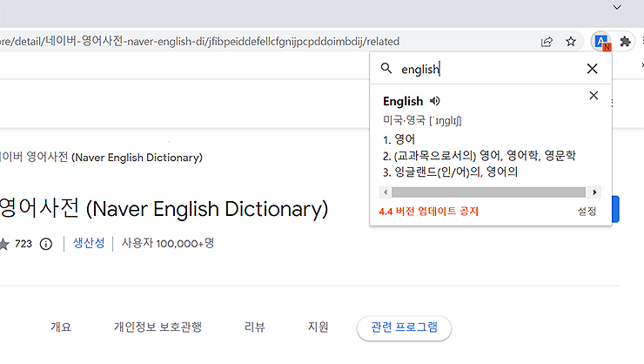Click the English headword in result

[x=402, y=101]
